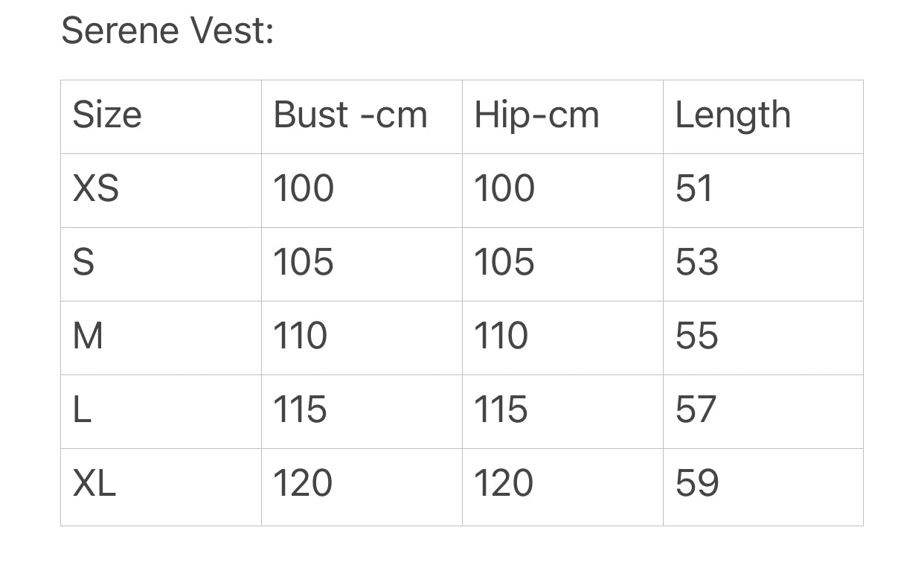Click the S hip value 105
Image resolution: width=924 pixels, height=568 pixels.
click(x=504, y=262)
